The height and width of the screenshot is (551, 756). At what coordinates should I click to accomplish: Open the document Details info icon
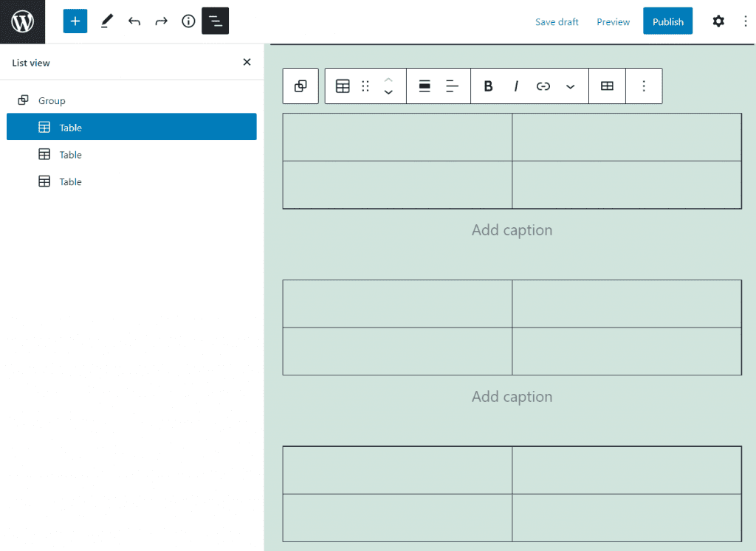click(x=188, y=21)
